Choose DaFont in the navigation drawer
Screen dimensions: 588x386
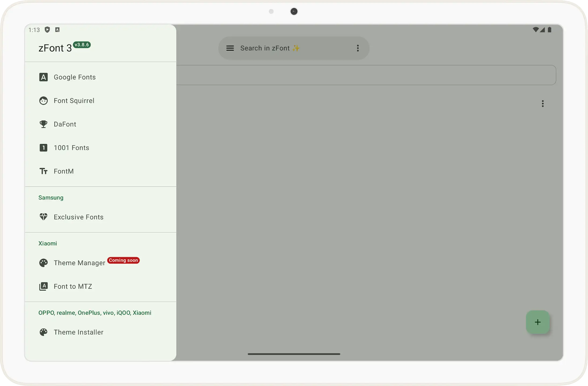[101, 124]
